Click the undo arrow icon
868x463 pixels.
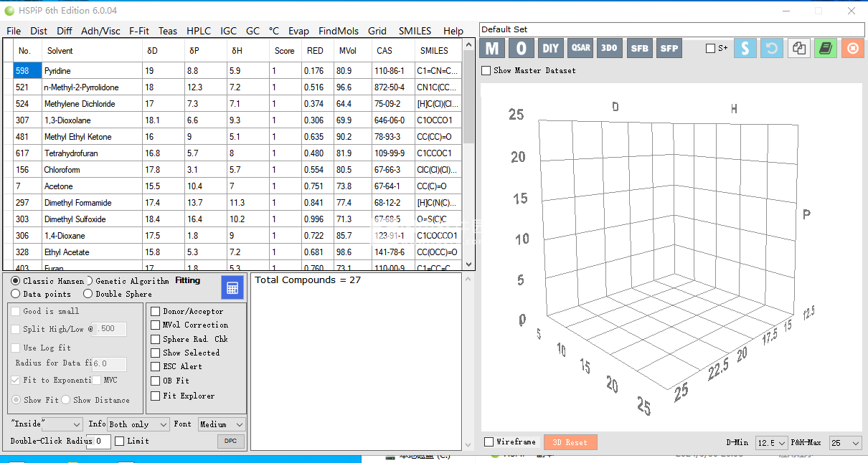(x=772, y=48)
